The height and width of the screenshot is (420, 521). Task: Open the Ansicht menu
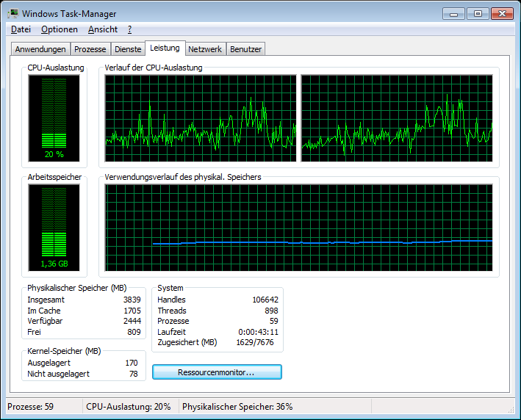(103, 29)
